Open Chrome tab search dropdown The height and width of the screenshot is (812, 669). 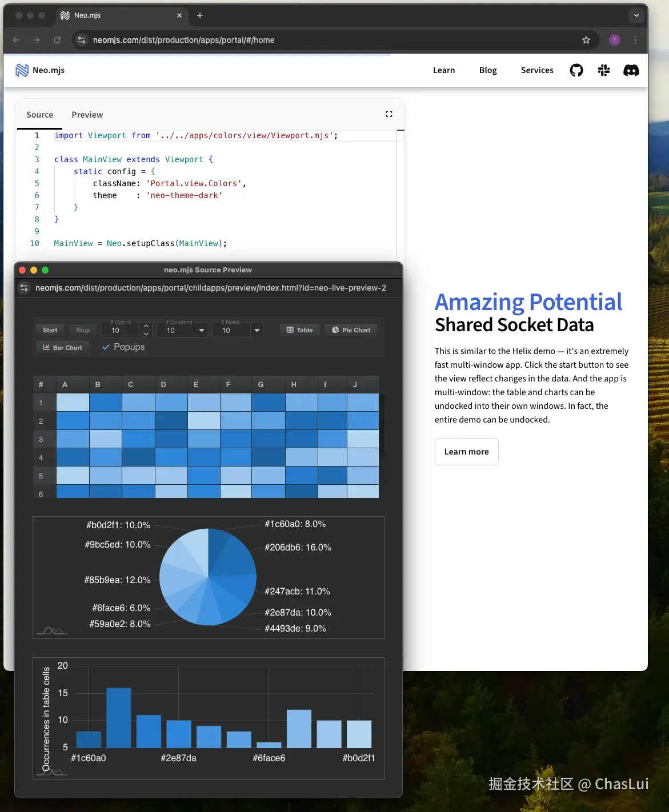tap(636, 15)
